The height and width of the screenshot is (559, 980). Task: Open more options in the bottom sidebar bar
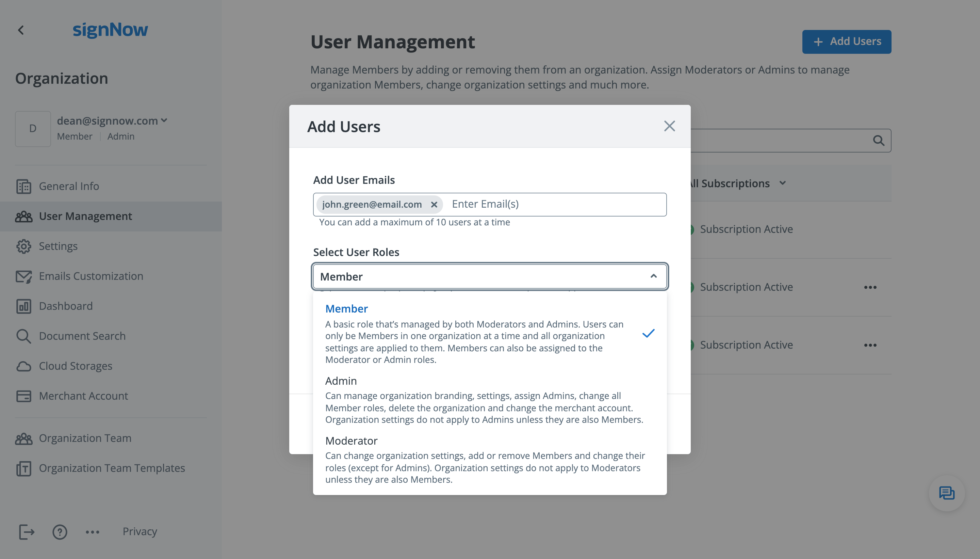[x=93, y=532]
